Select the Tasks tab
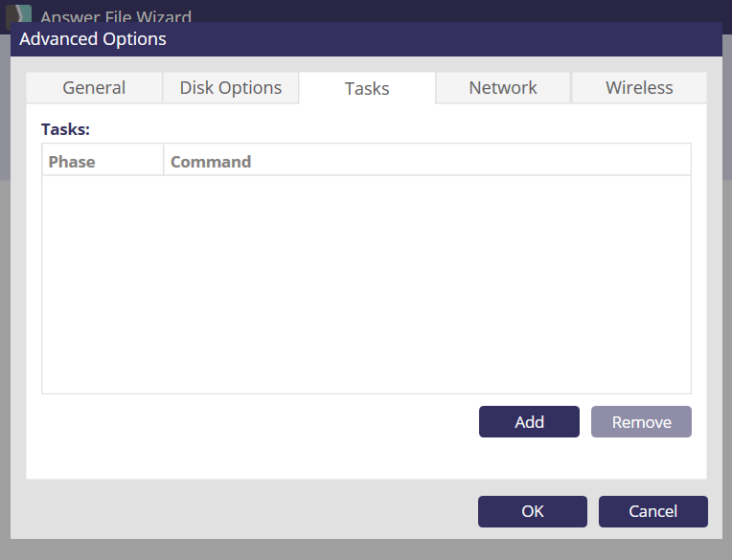732x560 pixels. [x=367, y=88]
